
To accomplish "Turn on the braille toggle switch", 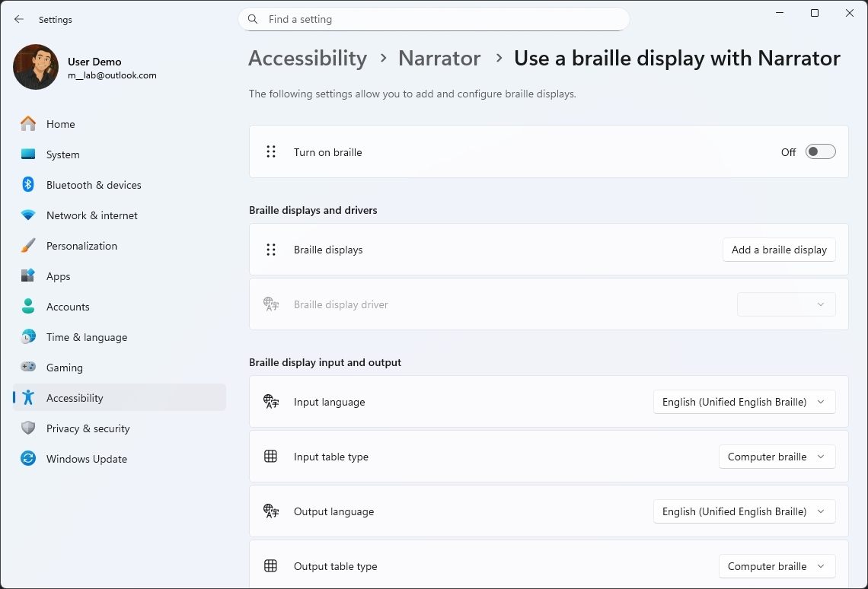I will (820, 152).
